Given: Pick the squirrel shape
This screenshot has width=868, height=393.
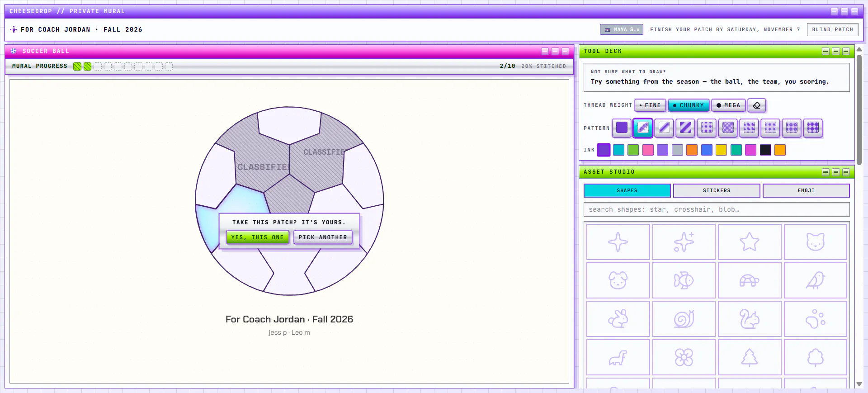Looking at the screenshot, I should [x=750, y=319].
